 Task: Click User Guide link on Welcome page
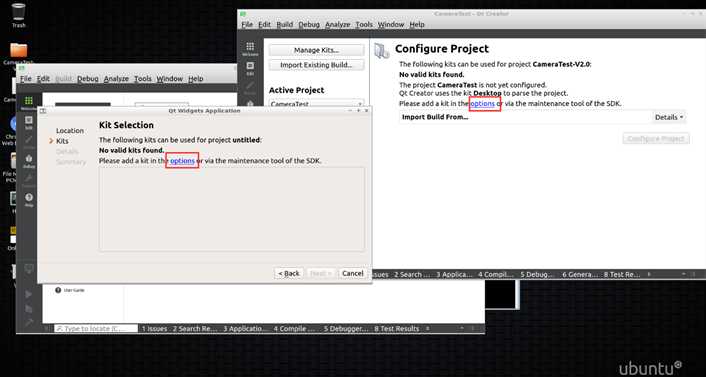(x=74, y=290)
